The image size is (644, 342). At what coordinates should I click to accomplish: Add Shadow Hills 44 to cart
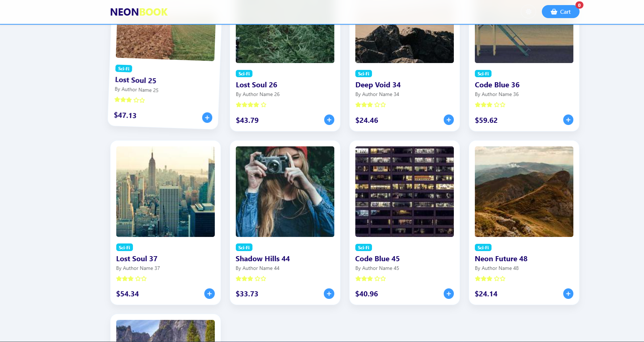(x=329, y=293)
